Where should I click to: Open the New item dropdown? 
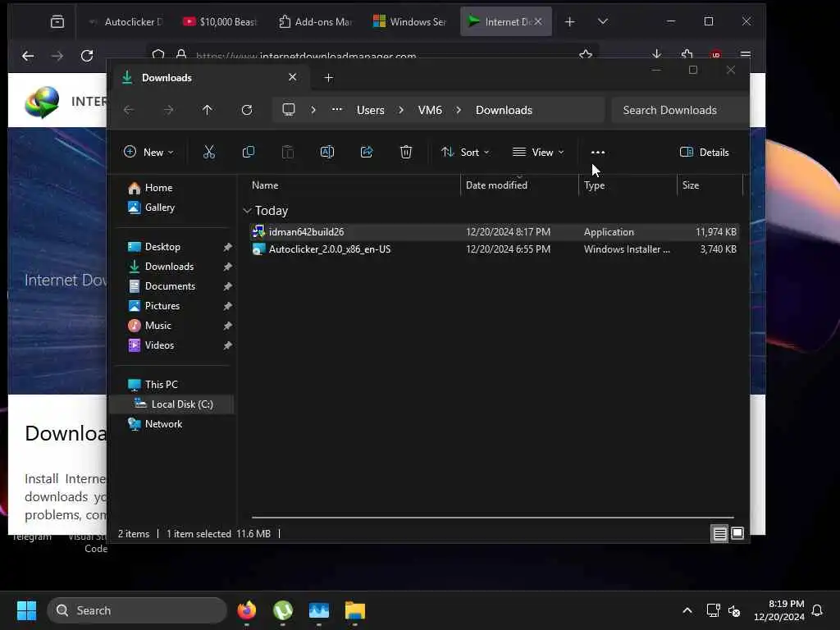pos(148,152)
